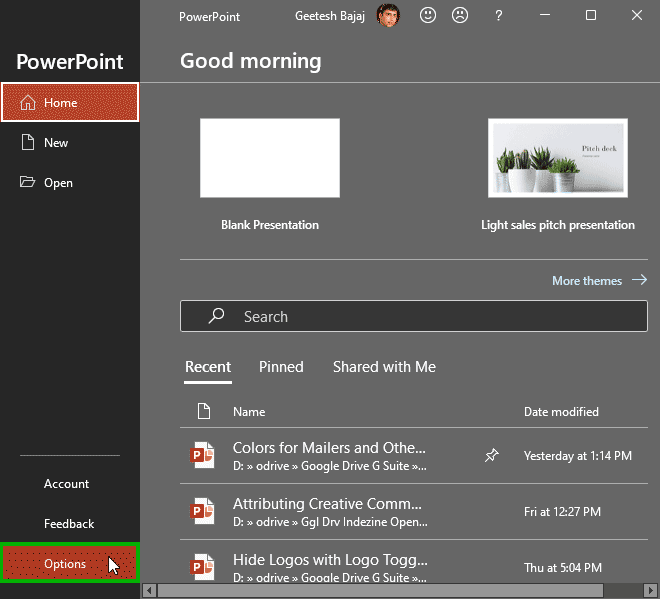Click the smiley face feedback icon
Viewport: 660px width, 599px height.
click(x=428, y=16)
